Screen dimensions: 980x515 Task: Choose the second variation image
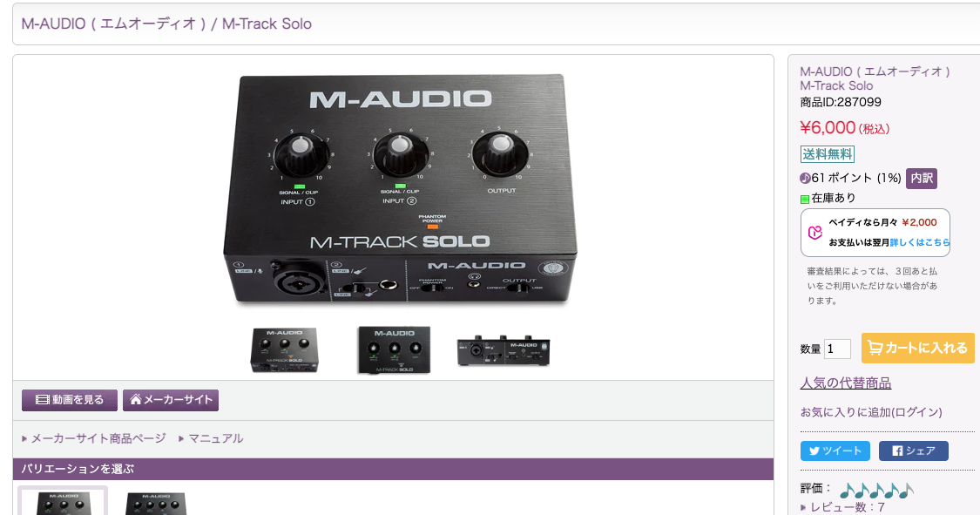tap(156, 503)
